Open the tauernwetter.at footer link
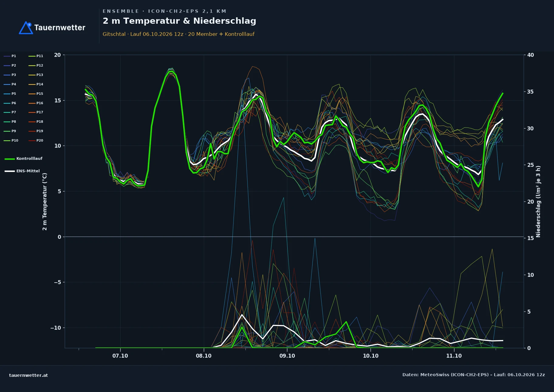 click(29, 375)
